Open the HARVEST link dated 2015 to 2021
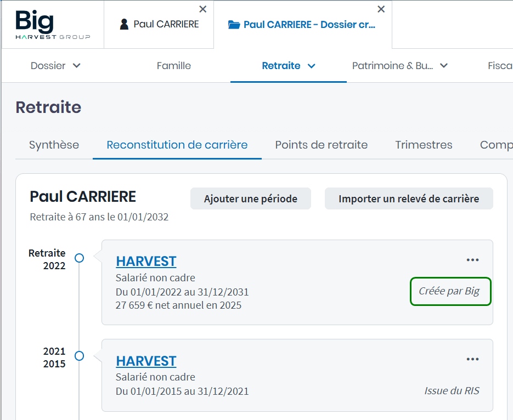 click(x=146, y=361)
